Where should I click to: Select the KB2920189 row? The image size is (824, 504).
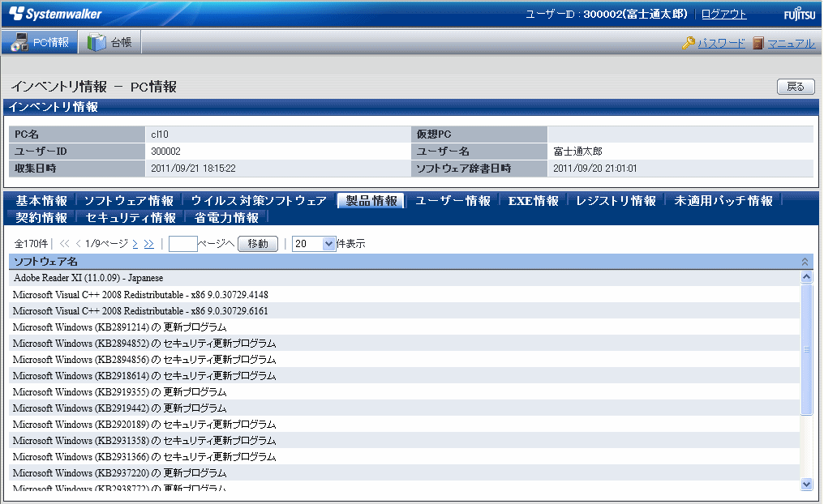[405, 425]
